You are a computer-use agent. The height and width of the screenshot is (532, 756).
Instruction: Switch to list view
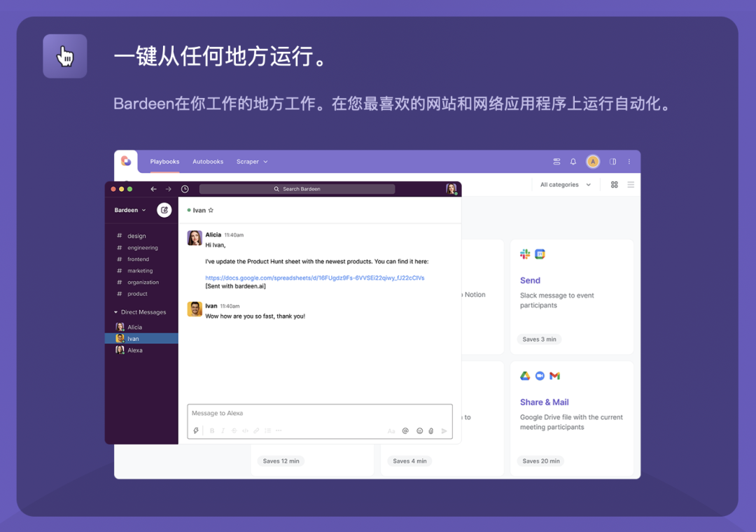point(630,185)
